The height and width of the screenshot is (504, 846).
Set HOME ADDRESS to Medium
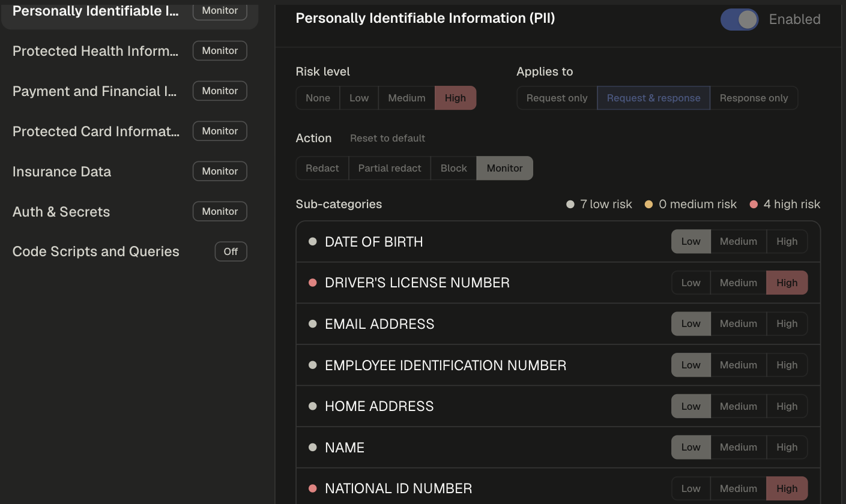[x=739, y=406]
